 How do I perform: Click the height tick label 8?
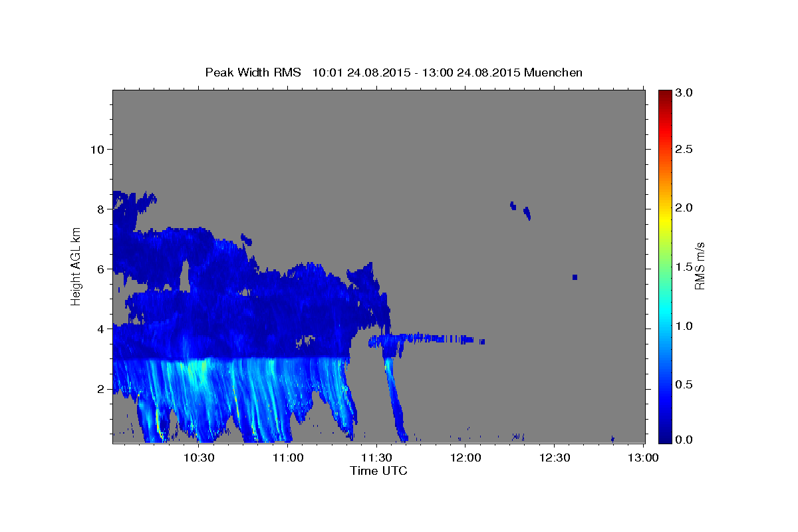point(100,209)
